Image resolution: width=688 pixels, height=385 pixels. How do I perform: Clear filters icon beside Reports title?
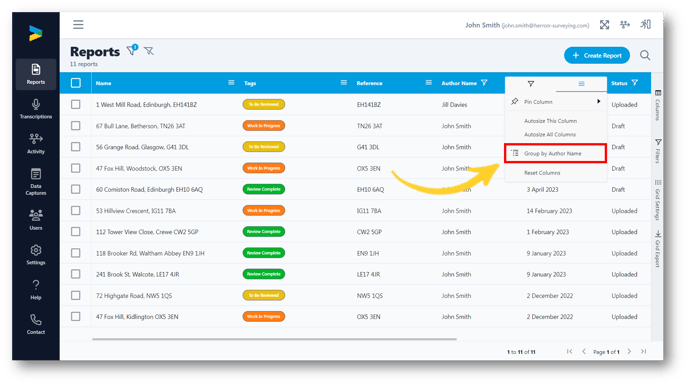point(149,51)
